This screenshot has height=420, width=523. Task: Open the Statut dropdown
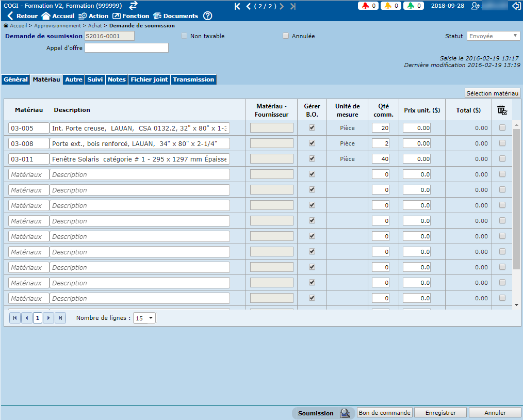pyautogui.click(x=494, y=36)
